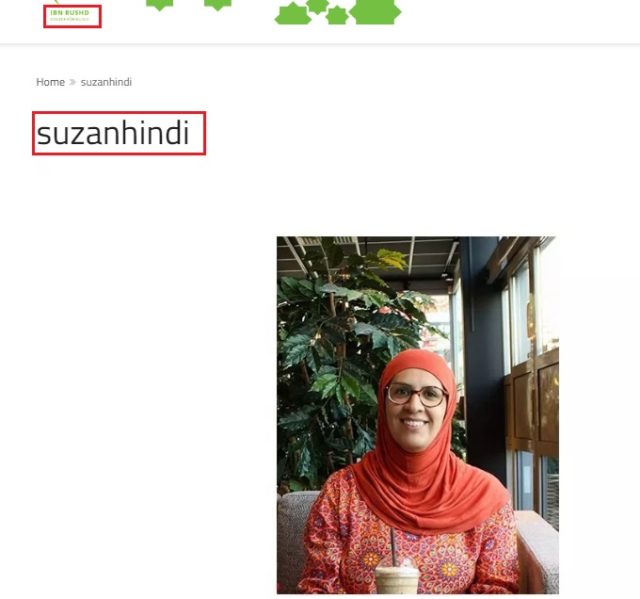
Task: Go to Home via breadcrumb
Action: pyautogui.click(x=50, y=82)
